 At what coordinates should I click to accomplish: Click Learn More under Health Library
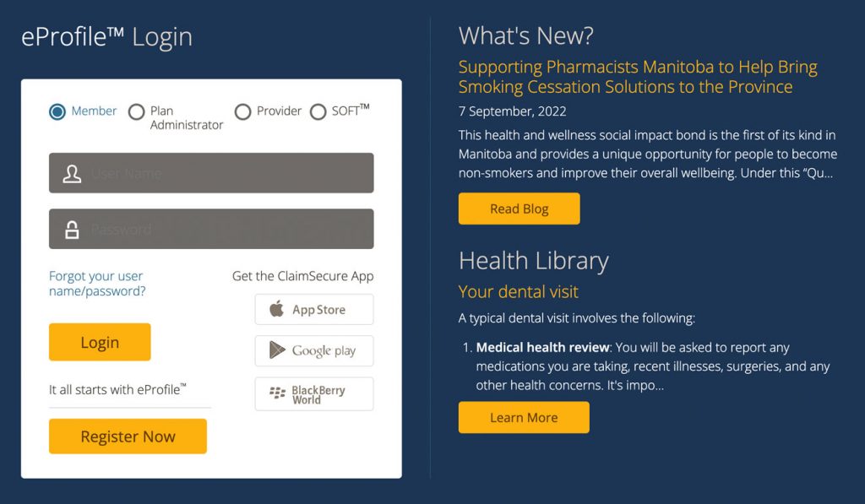point(524,418)
